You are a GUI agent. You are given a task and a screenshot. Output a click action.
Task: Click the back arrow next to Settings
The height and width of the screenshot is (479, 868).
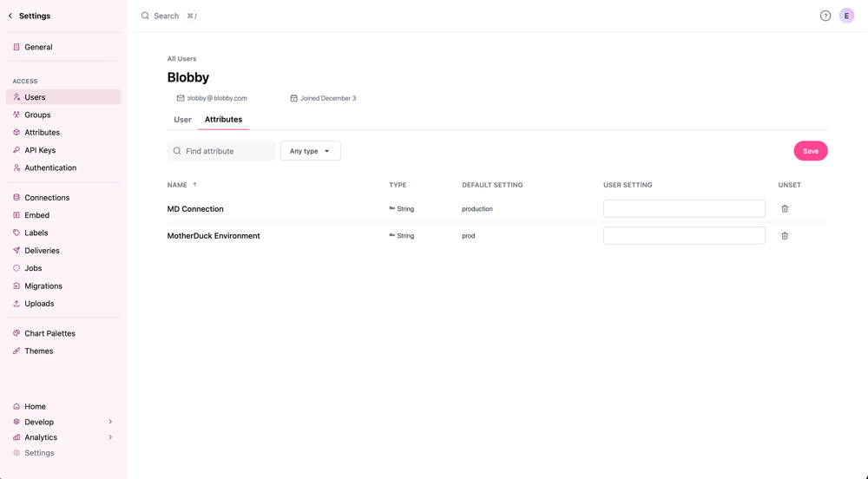(10, 16)
